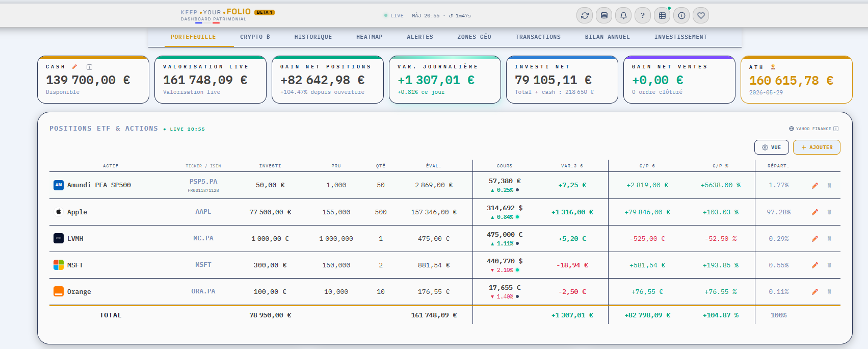Click the Var. Journalière card
The height and width of the screenshot is (349, 868).
pyautogui.click(x=445, y=80)
